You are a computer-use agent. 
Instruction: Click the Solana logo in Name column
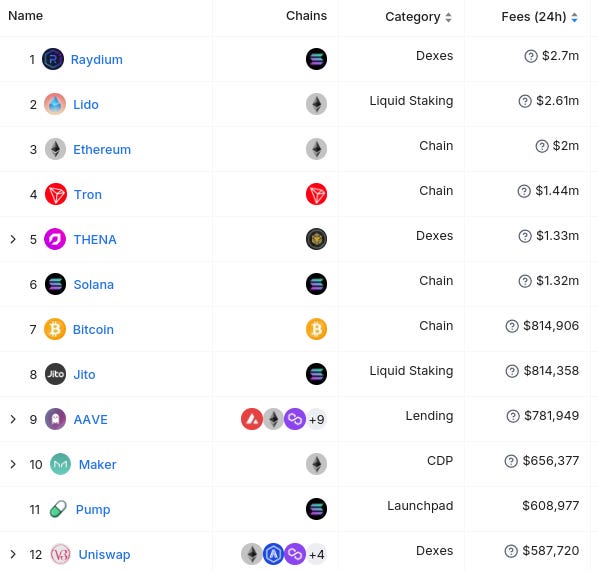(x=55, y=284)
